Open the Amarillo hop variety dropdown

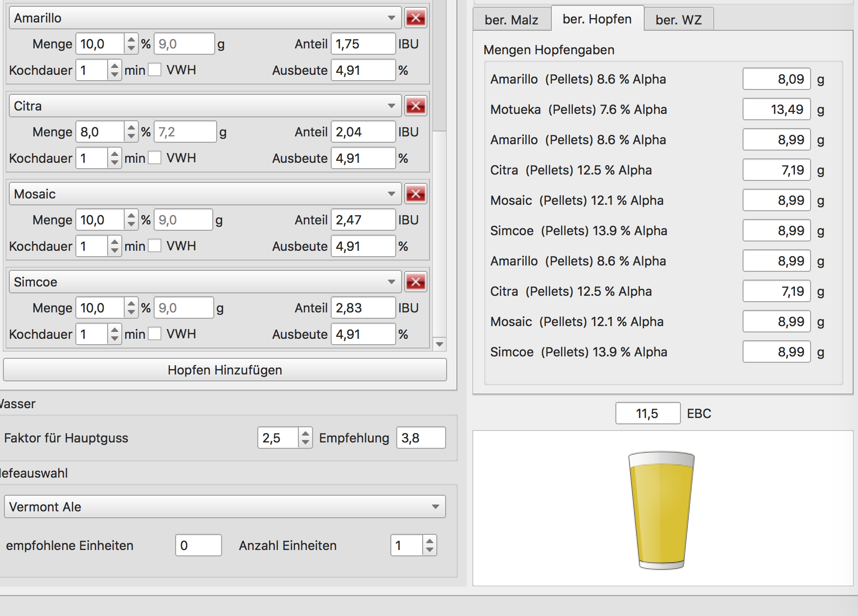(204, 18)
